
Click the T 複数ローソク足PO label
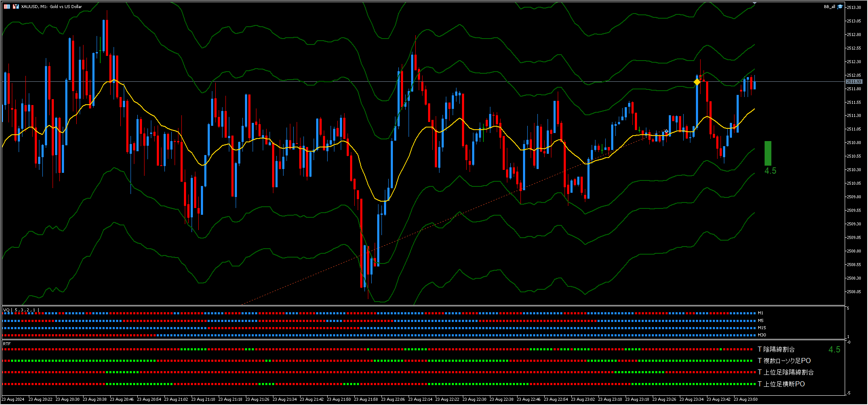coord(784,361)
